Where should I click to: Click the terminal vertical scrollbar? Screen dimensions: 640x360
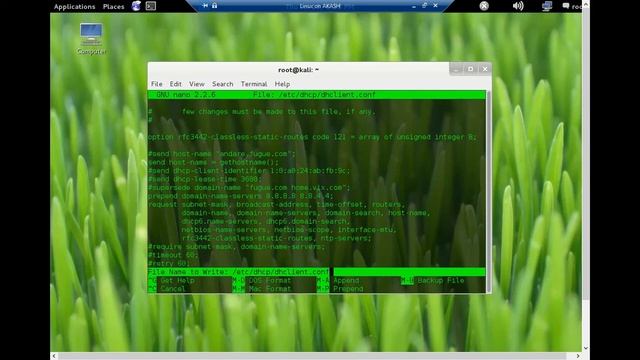click(x=489, y=191)
